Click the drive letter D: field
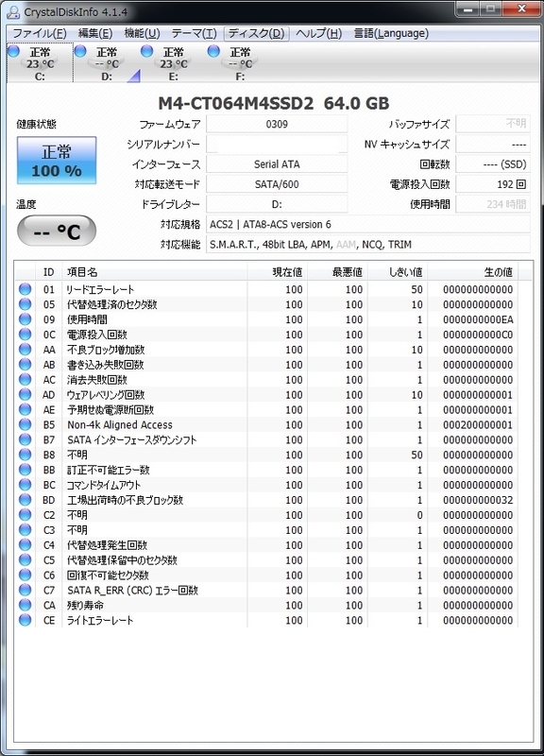 (x=277, y=204)
